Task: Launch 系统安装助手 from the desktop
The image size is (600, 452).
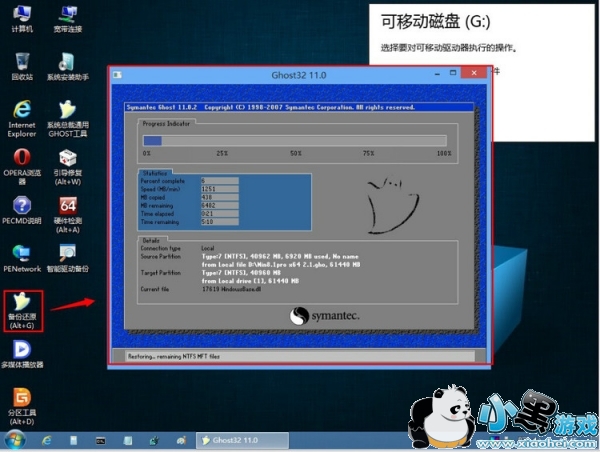Action: point(68,67)
